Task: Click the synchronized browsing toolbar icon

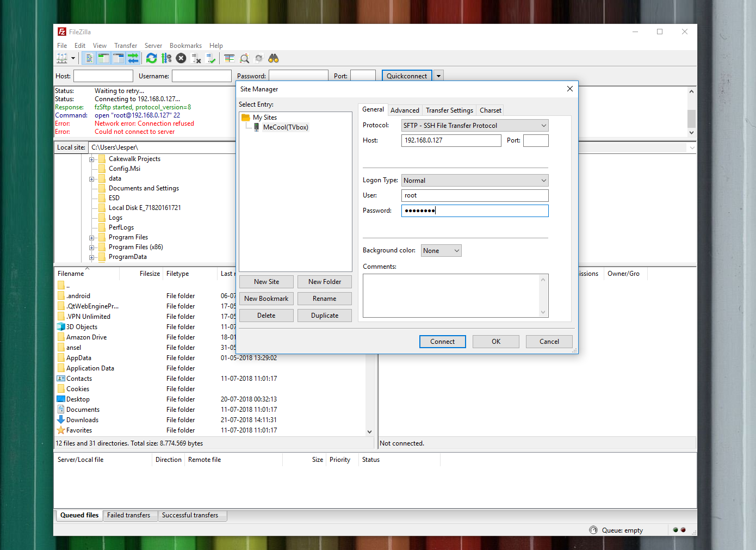Action: click(x=259, y=58)
